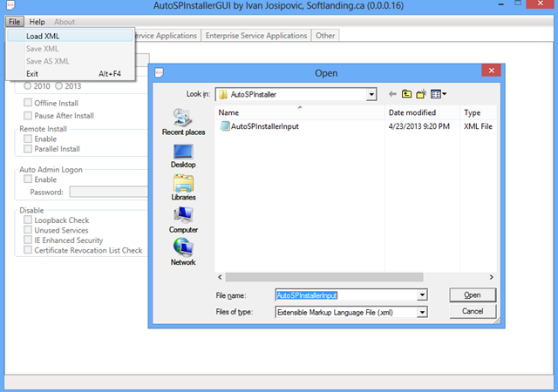This screenshot has width=558, height=392.
Task: Click the Auto Admin Password field
Action: 108,192
